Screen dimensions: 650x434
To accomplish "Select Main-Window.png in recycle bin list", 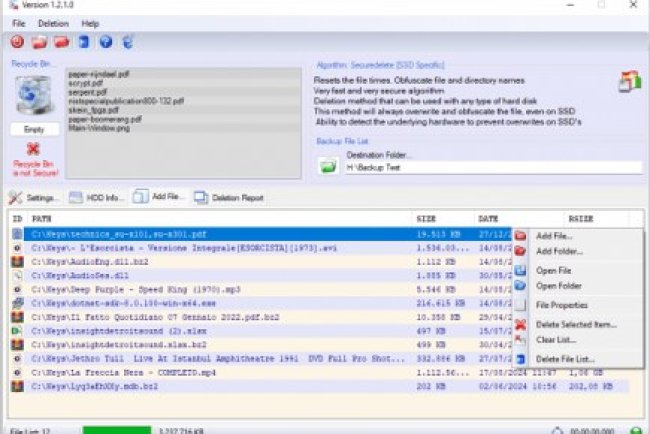I will click(183, 128).
